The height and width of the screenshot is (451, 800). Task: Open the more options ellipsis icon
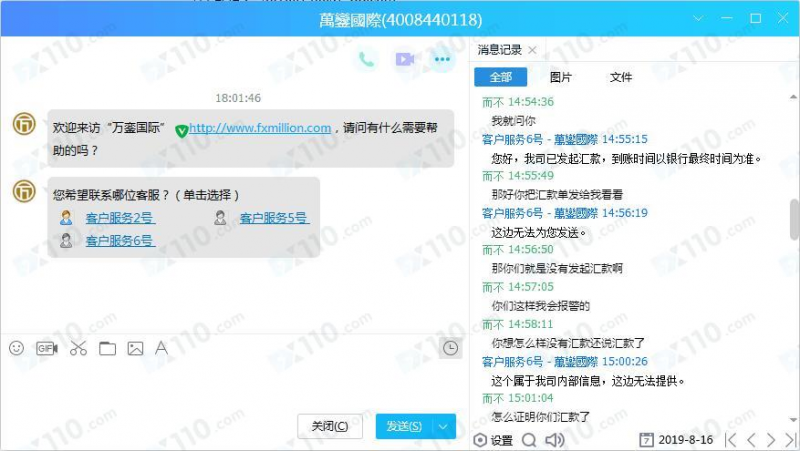[x=442, y=60]
